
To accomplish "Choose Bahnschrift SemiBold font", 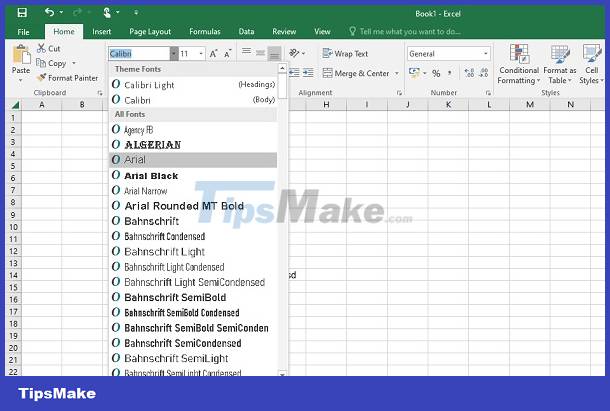I will [193, 297].
